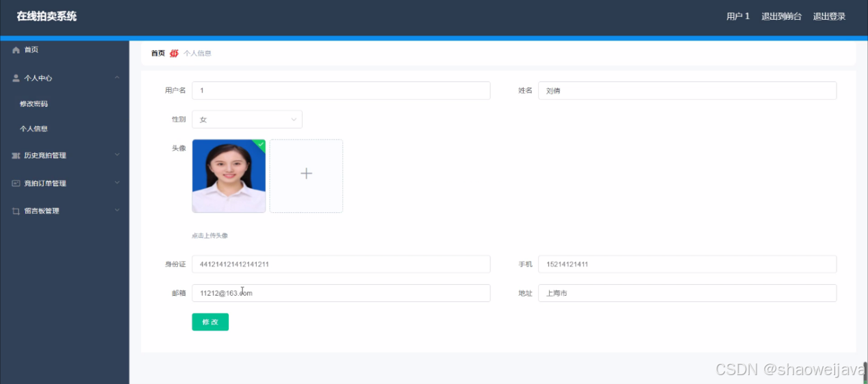Click 退出登录 in the header
868x384 pixels.
tap(829, 16)
